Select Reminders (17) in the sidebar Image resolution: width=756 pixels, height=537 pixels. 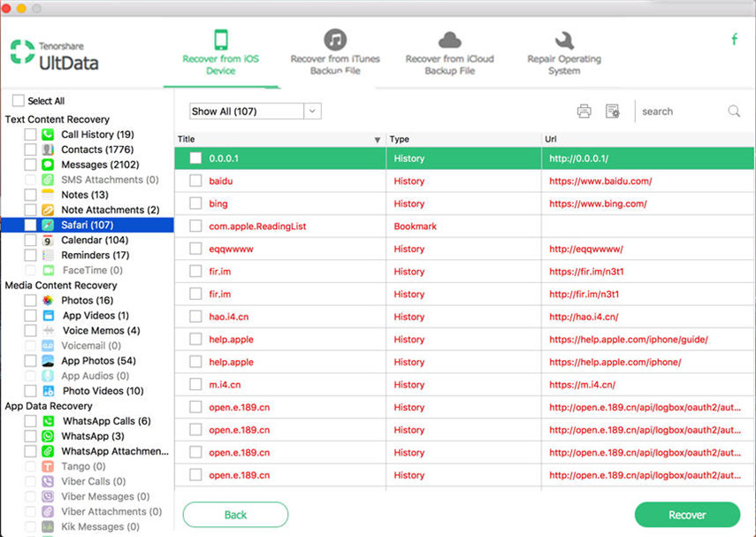(x=95, y=255)
